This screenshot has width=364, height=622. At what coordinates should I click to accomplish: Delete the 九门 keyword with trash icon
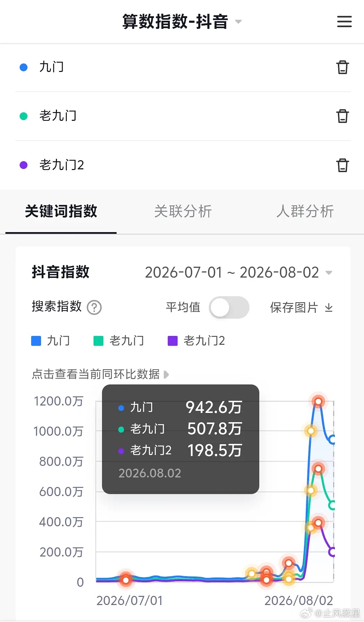pyautogui.click(x=342, y=67)
